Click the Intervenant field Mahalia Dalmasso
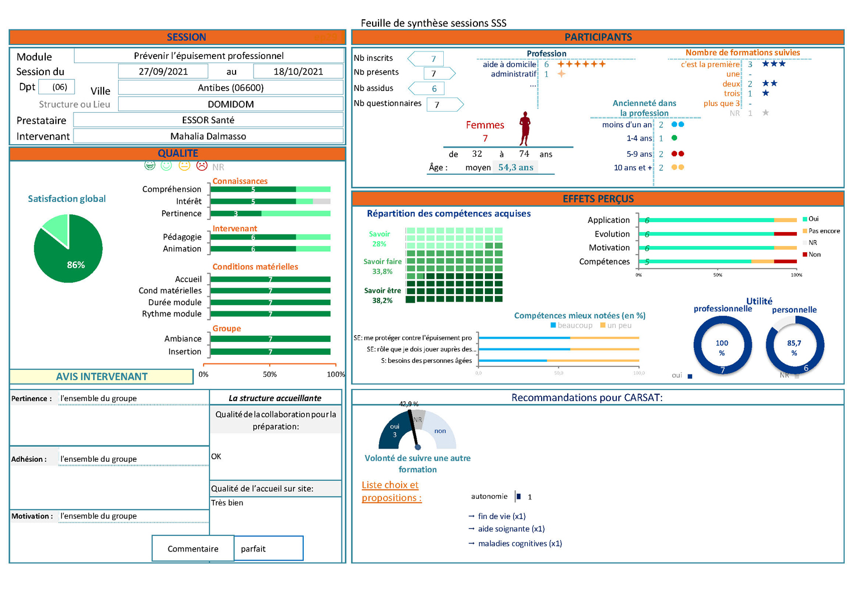 point(208,136)
